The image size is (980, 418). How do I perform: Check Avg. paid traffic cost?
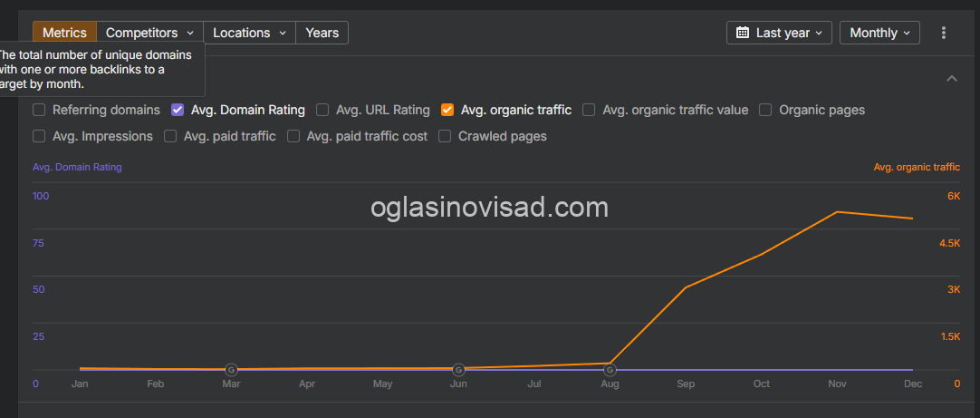(x=293, y=136)
